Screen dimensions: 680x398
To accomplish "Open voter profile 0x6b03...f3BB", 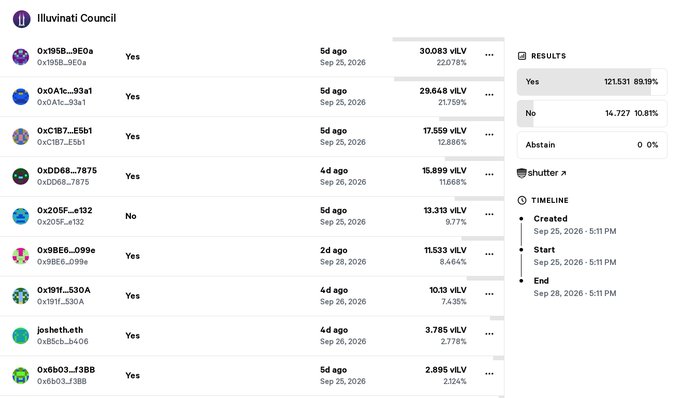I will point(66,370).
